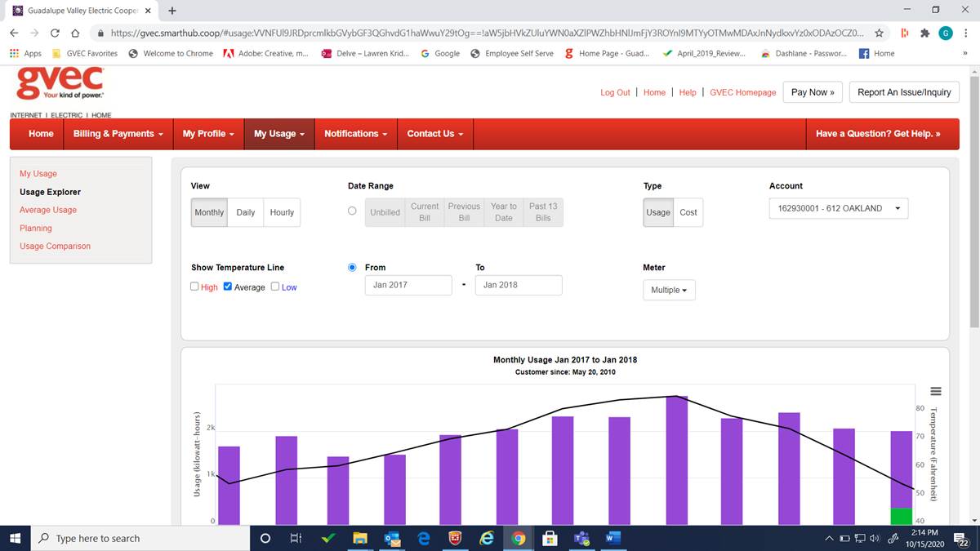The width and height of the screenshot is (980, 551).
Task: Open the Help link in header
Action: coord(688,93)
